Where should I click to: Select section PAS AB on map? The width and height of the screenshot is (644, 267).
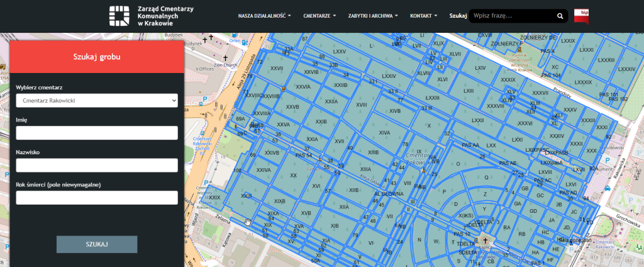coord(508,163)
